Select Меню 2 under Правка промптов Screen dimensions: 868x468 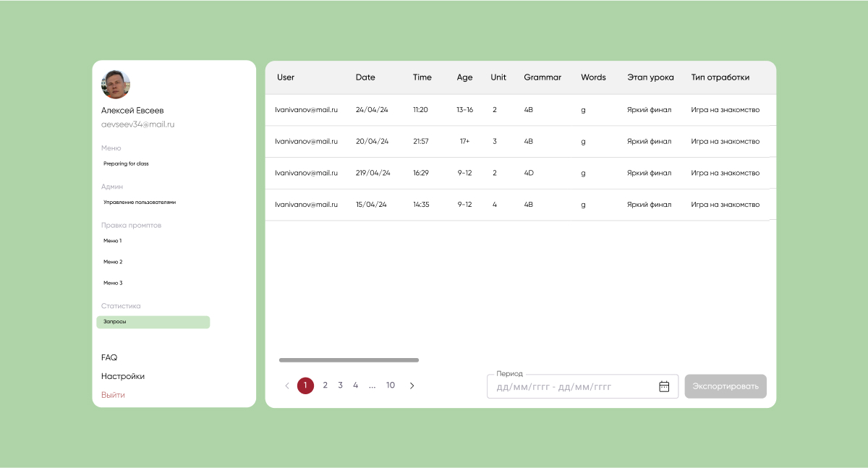coord(113,262)
